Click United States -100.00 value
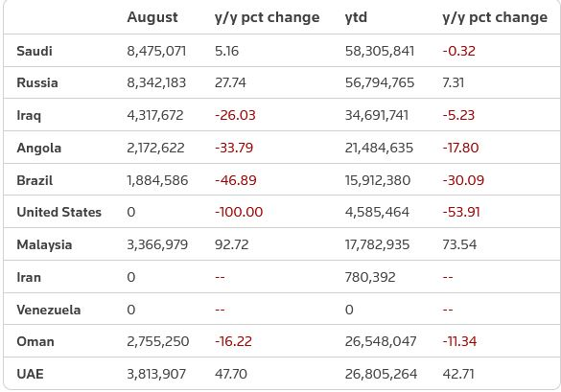561x392 pixels. pos(239,212)
